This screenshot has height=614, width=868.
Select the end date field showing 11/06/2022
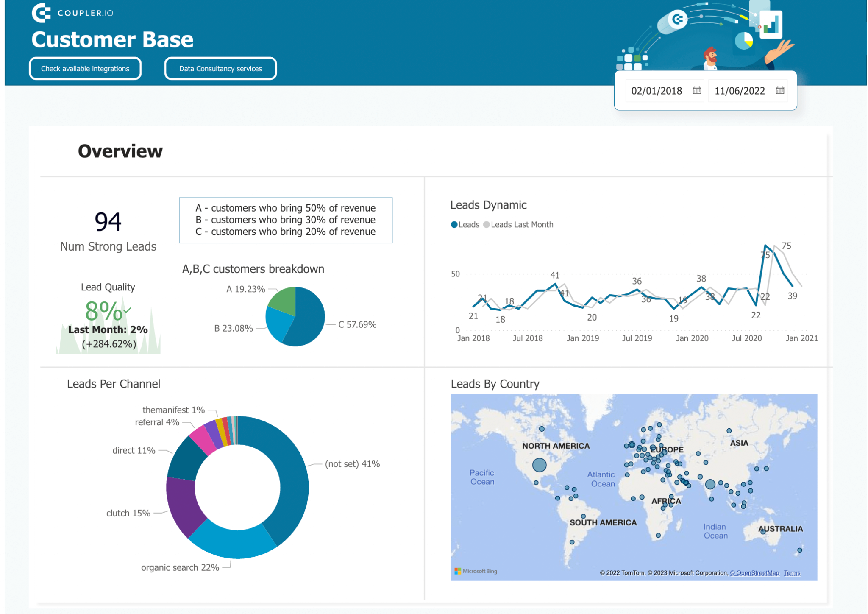[739, 90]
